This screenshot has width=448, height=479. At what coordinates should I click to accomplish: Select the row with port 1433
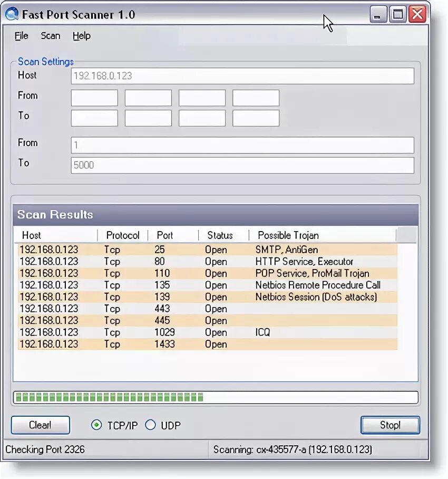pos(208,344)
